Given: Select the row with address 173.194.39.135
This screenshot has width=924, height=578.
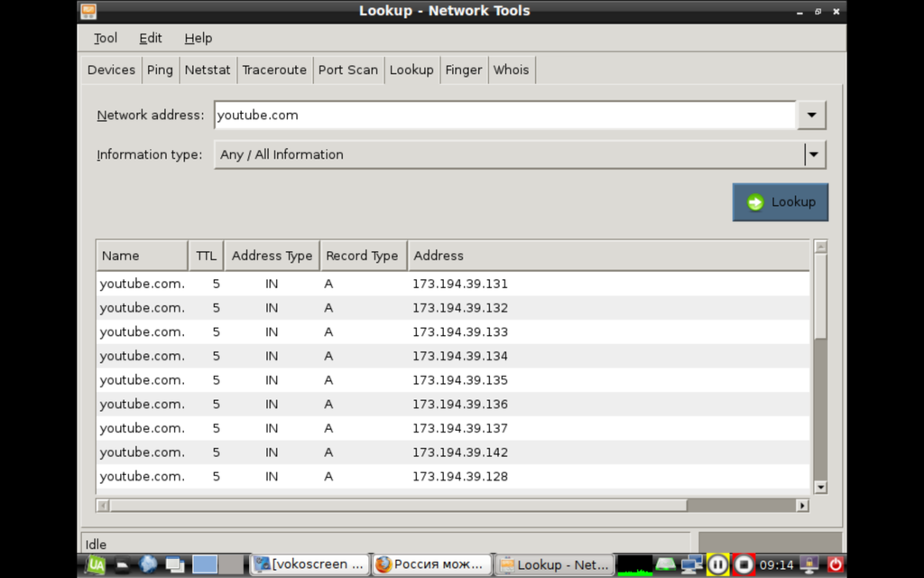Looking at the screenshot, I should tap(453, 380).
